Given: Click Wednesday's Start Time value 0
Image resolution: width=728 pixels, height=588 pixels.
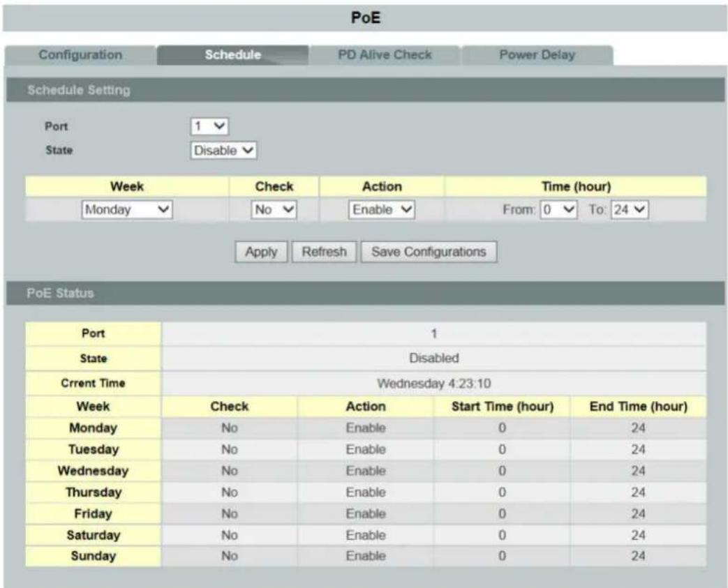Looking at the screenshot, I should point(502,471).
